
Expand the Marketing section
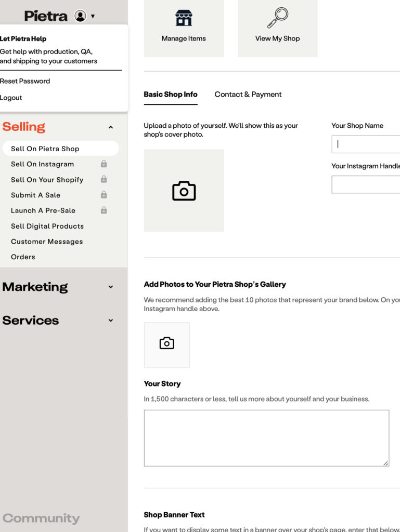click(111, 287)
